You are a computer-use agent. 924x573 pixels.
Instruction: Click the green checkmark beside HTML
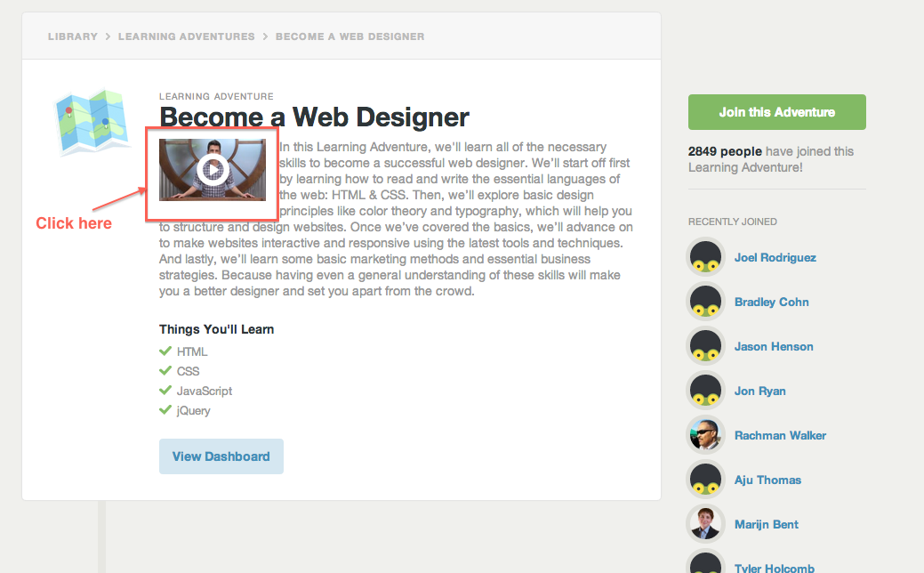tap(165, 351)
